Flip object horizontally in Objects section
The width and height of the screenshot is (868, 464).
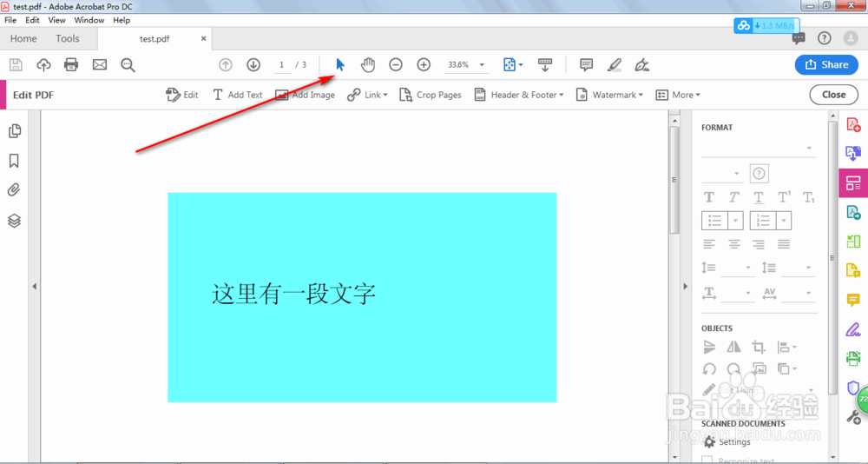click(x=734, y=347)
